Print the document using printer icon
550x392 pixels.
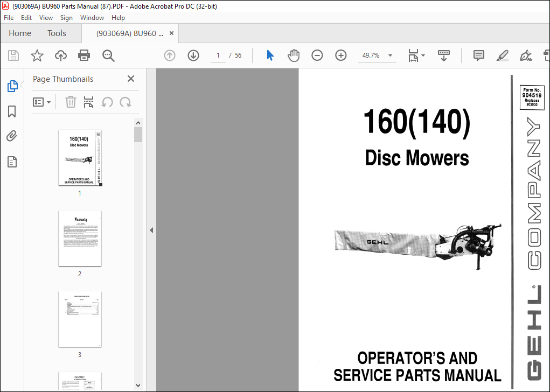pyautogui.click(x=84, y=55)
